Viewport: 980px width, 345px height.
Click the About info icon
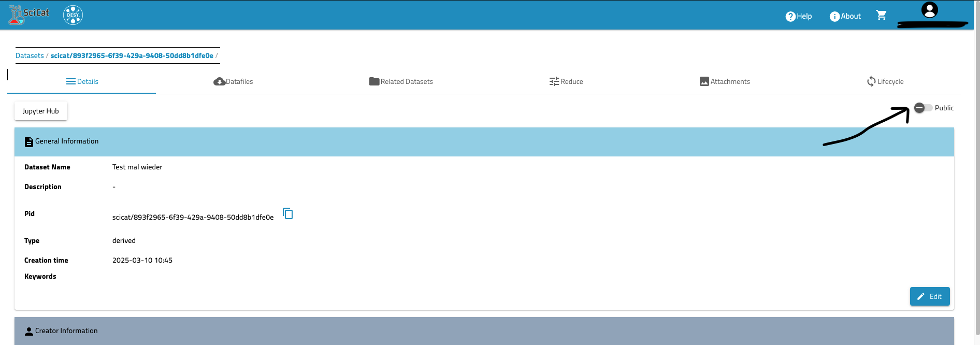tap(834, 17)
